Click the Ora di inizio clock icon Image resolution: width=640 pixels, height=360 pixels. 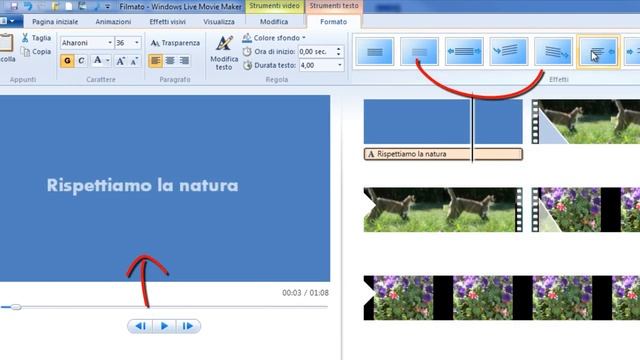(x=247, y=52)
